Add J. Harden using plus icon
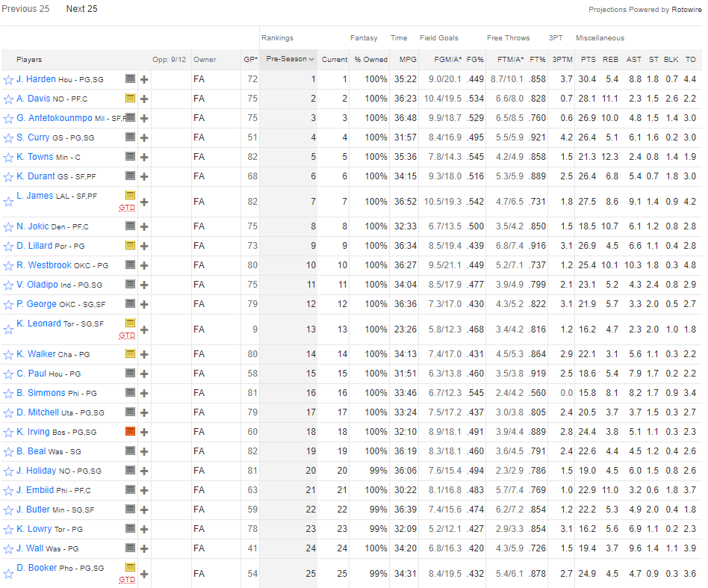This screenshot has height=588, width=708. (x=144, y=79)
